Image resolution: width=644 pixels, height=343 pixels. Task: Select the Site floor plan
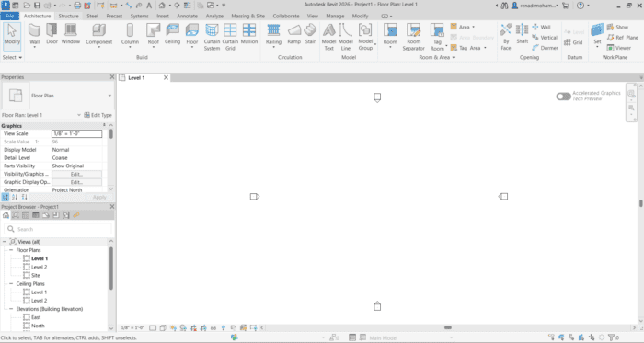point(36,275)
